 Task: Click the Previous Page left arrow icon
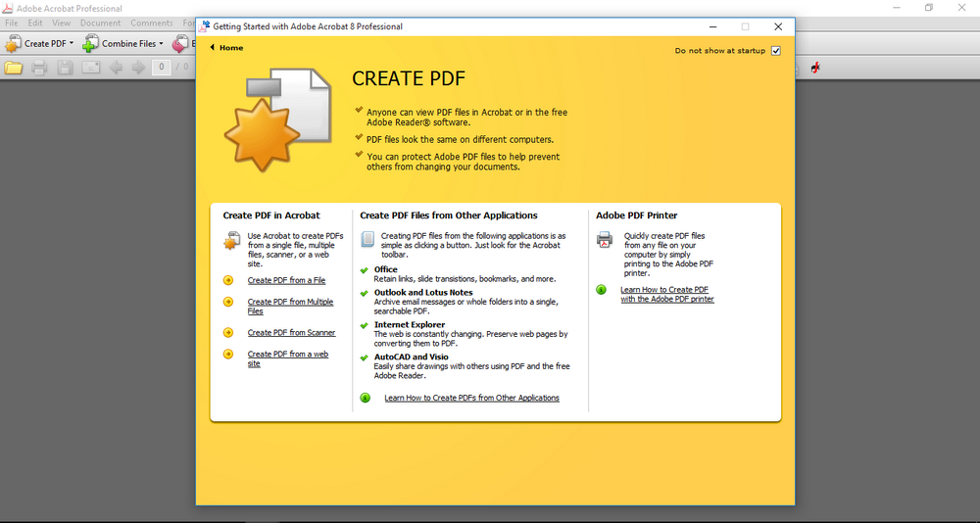(116, 68)
